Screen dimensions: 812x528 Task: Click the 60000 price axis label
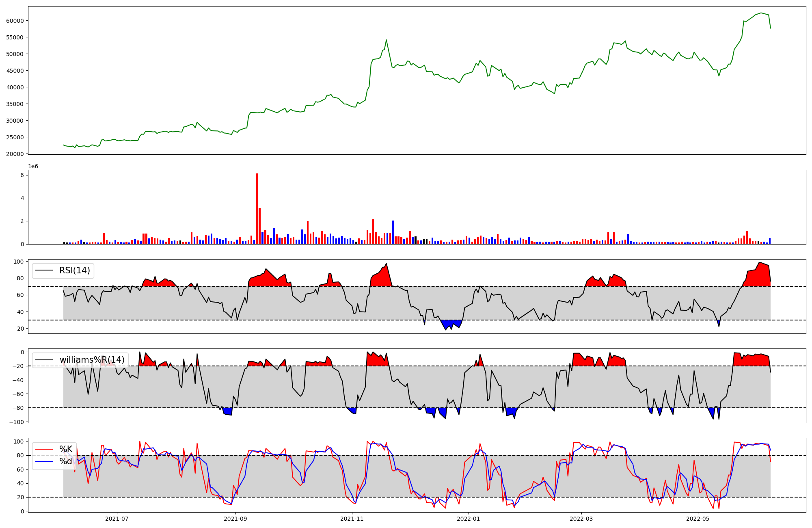coord(15,21)
